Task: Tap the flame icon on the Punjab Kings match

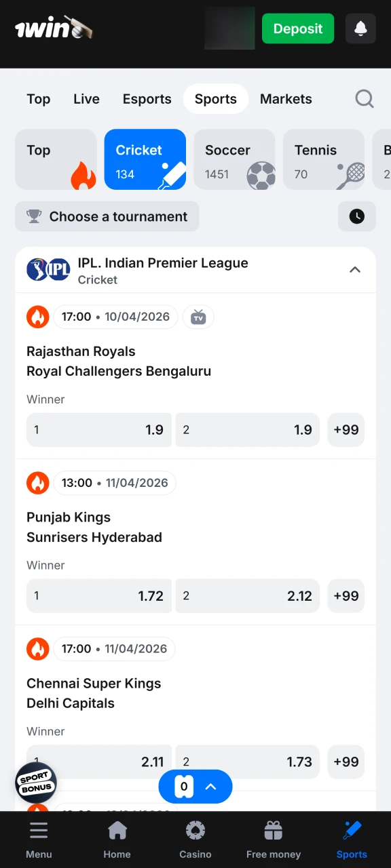Action: (38, 483)
